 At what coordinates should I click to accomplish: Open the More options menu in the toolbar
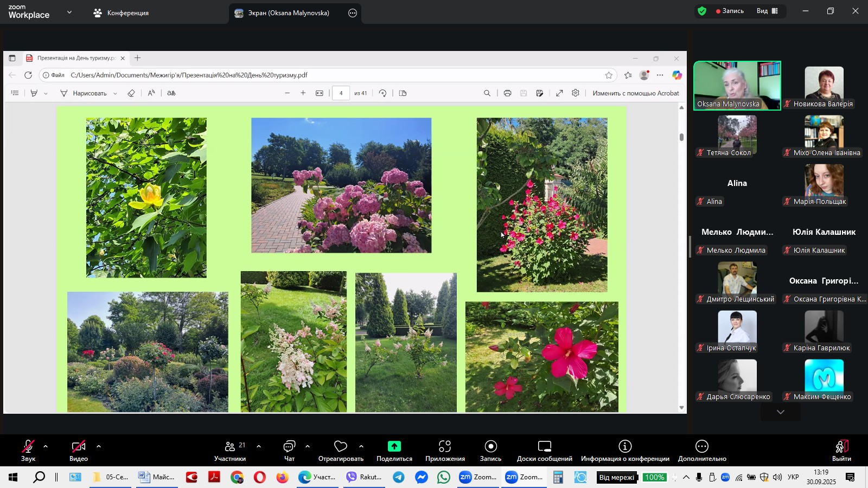tap(702, 450)
